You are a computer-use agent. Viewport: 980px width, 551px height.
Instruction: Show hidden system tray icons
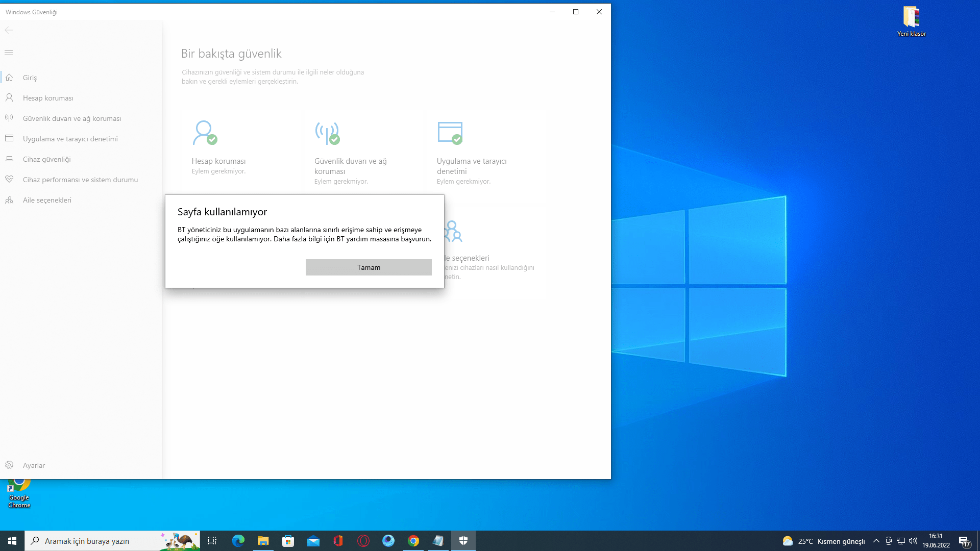pyautogui.click(x=876, y=541)
